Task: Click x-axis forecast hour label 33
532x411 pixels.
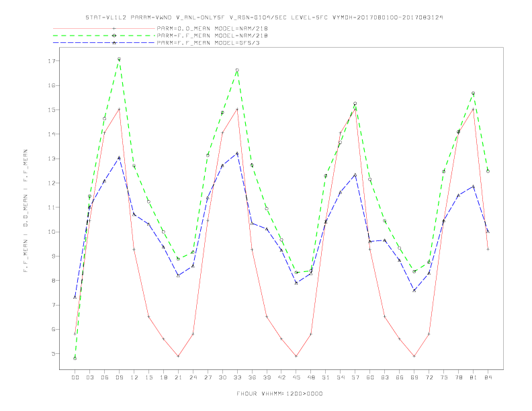Action: pyautogui.click(x=237, y=377)
